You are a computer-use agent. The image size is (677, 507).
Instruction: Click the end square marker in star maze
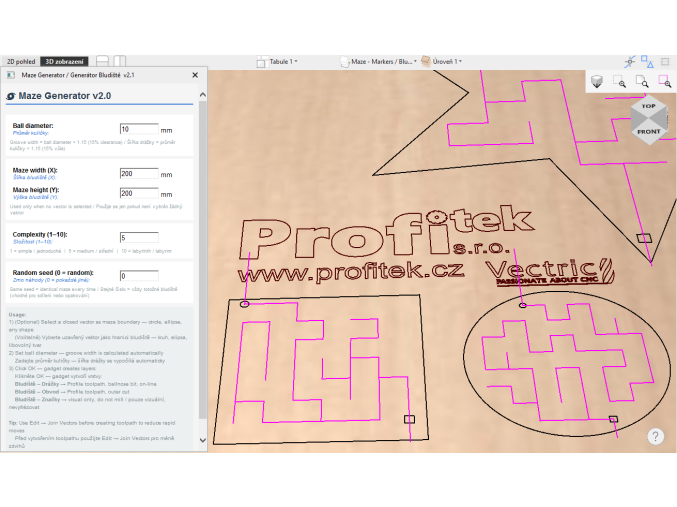pyautogui.click(x=644, y=238)
